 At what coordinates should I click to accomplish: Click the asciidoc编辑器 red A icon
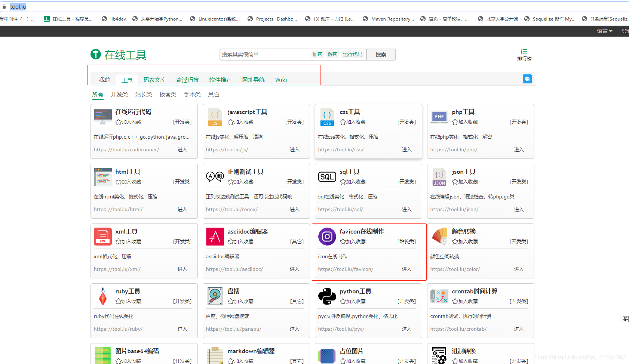[215, 237]
